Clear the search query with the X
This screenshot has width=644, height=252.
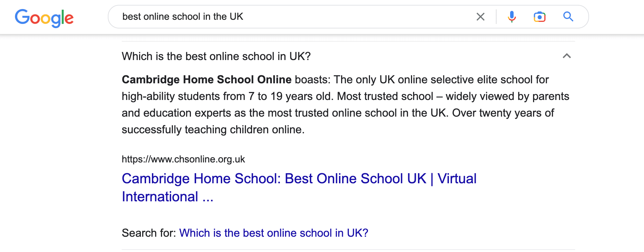point(480,17)
